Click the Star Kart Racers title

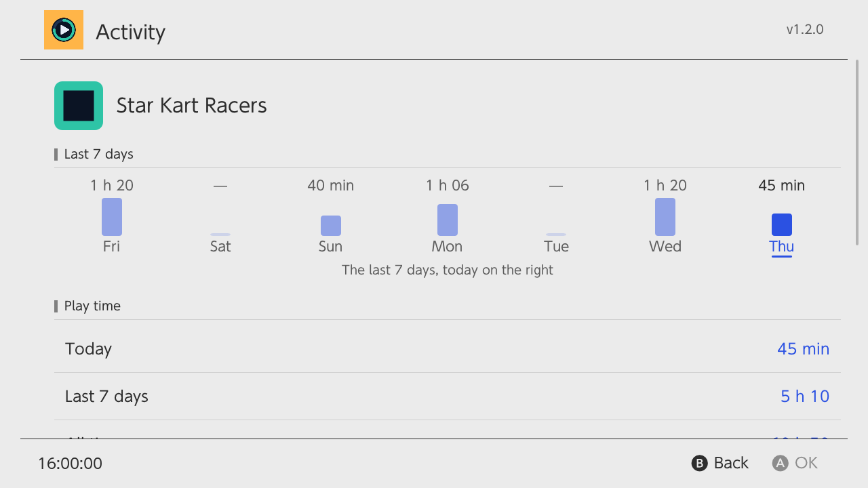192,106
